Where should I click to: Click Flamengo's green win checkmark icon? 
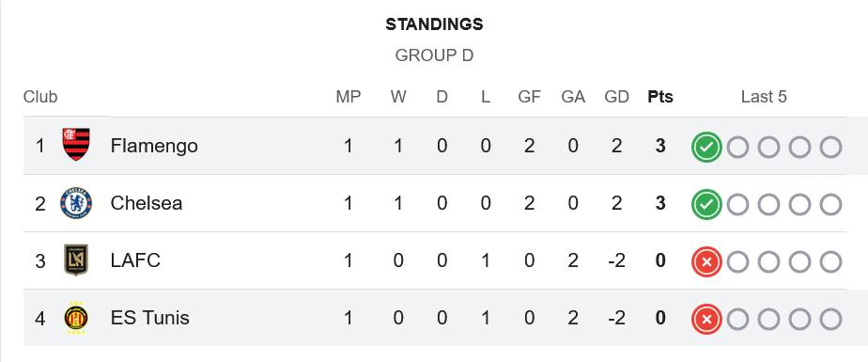click(x=706, y=148)
